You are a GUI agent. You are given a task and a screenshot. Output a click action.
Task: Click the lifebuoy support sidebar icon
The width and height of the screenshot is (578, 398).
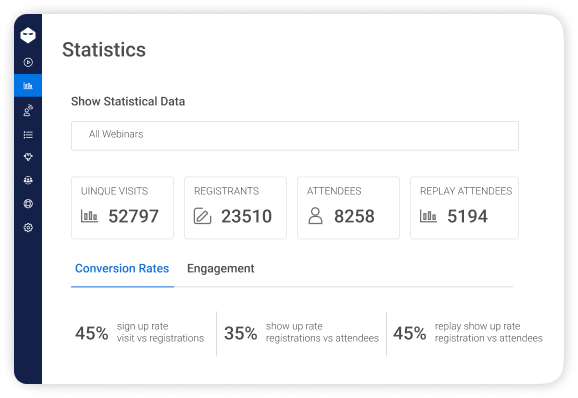(28, 204)
